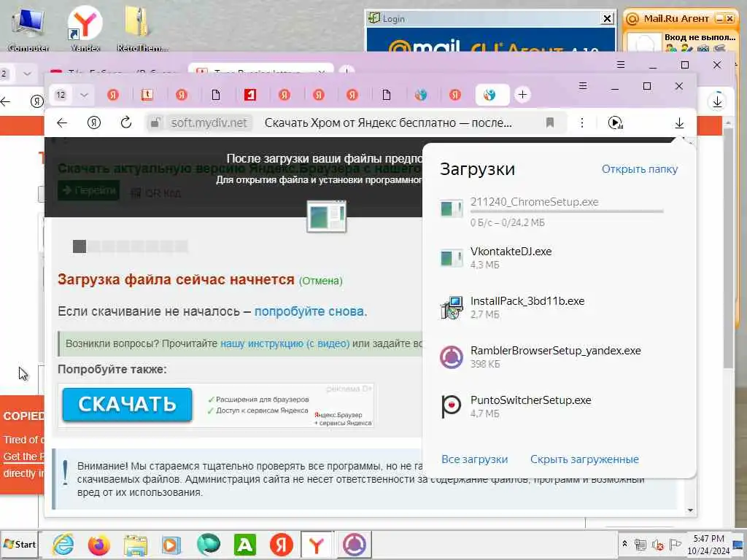
Task: Expand tab list chevron in back browser window
Action: pos(27,74)
